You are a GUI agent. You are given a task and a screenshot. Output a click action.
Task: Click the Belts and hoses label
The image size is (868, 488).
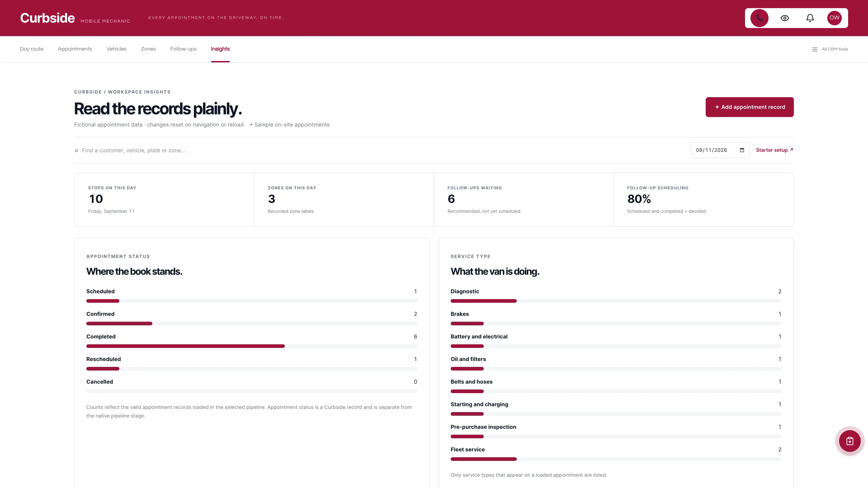(471, 382)
